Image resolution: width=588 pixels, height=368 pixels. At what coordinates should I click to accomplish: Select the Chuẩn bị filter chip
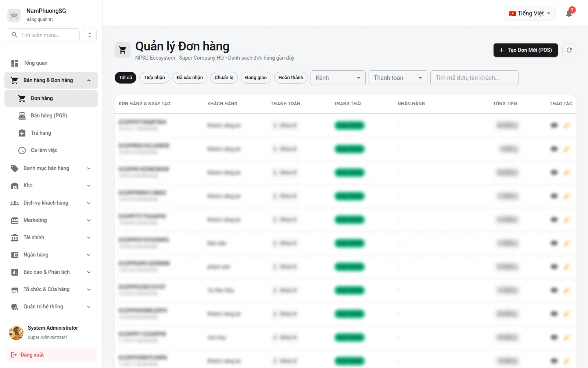click(x=224, y=78)
